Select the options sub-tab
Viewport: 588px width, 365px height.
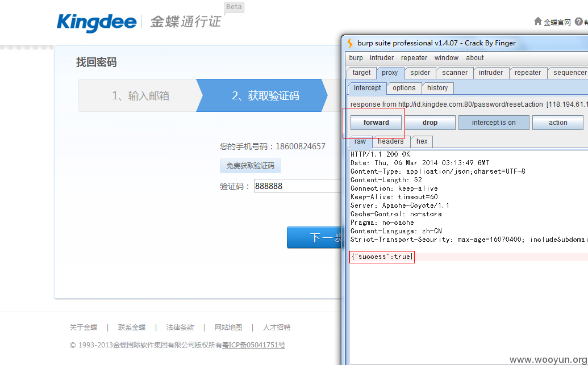coord(404,88)
